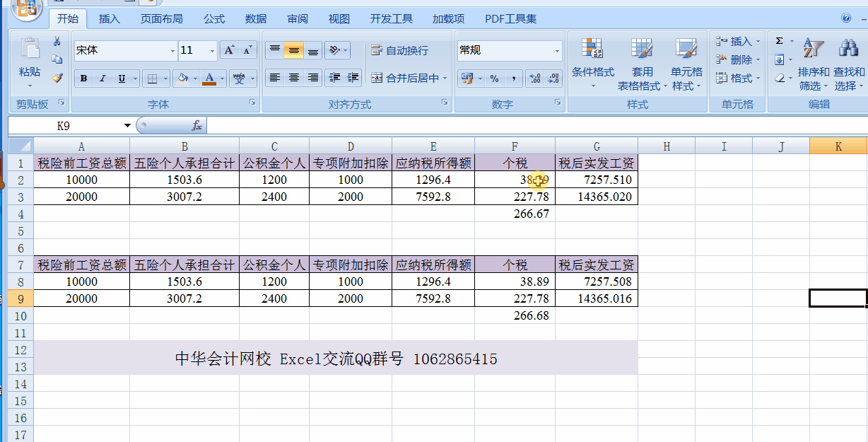Screen dimensions: 868x442
Task: Switch to the 审阅 tab
Action: click(298, 19)
